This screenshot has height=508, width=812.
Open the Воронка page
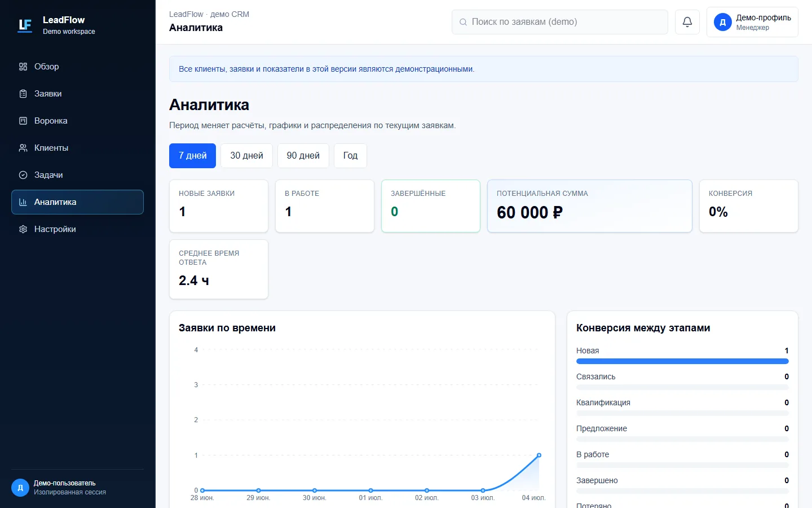[x=77, y=121]
